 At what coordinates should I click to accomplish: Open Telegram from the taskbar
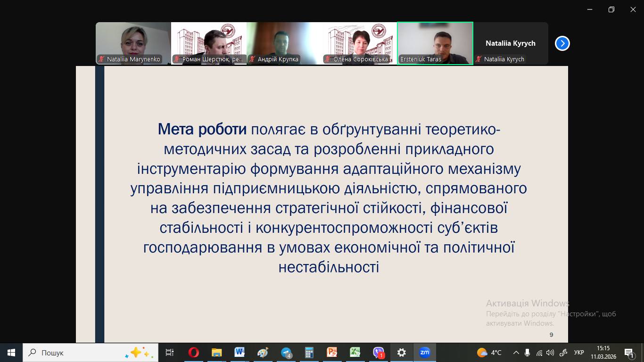tap(286, 353)
